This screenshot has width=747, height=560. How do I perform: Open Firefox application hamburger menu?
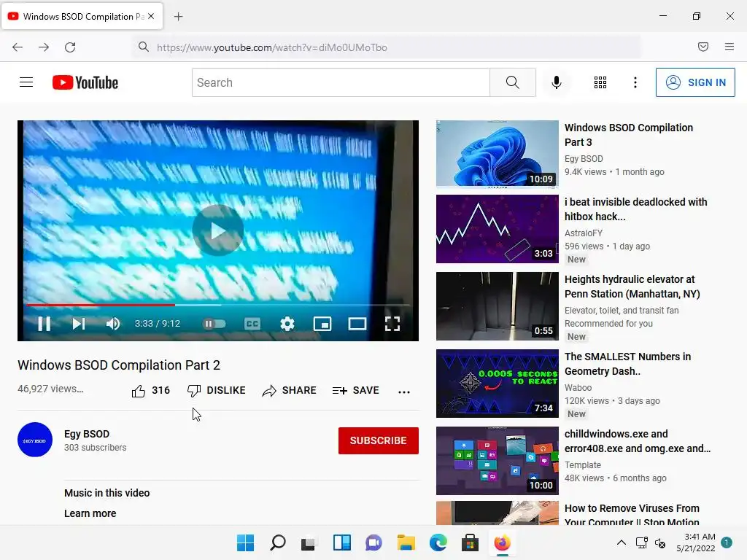[x=729, y=47]
